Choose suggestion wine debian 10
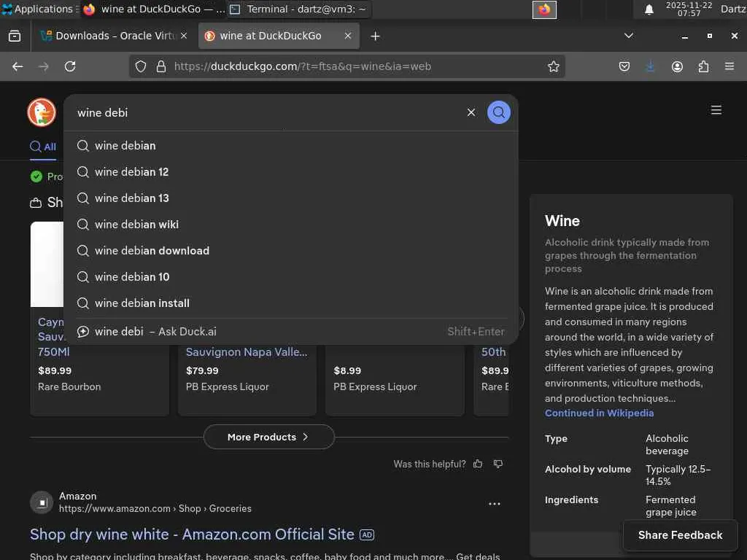Image resolution: width=747 pixels, height=560 pixels. [290, 276]
